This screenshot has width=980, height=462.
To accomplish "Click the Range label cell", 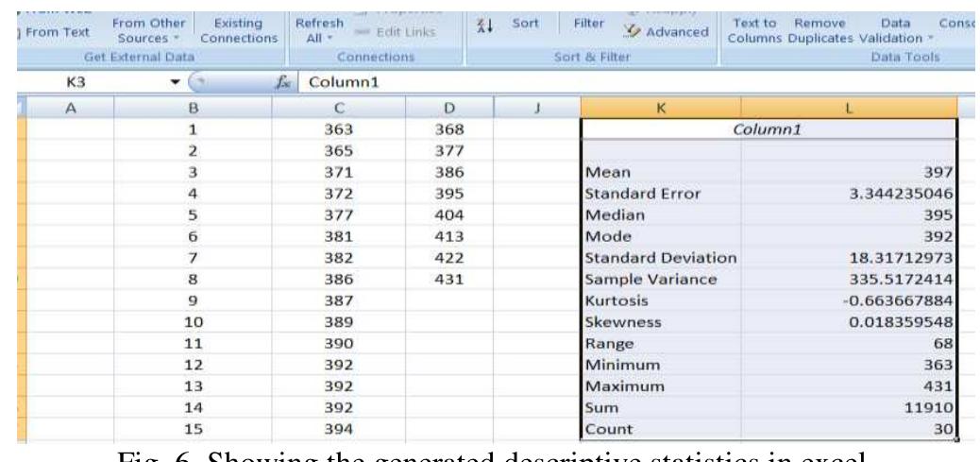I will pyautogui.click(x=661, y=343).
